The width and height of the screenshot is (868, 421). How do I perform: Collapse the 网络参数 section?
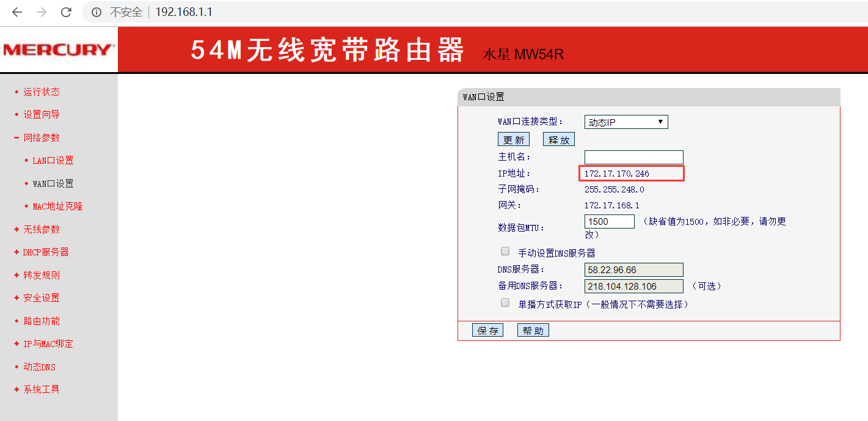42,138
